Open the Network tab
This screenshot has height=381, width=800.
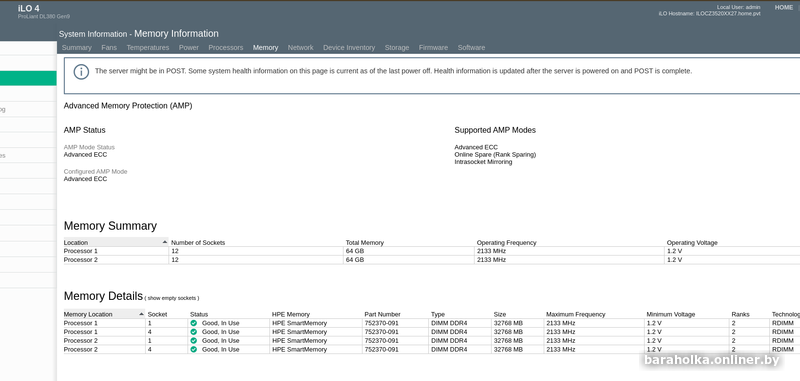301,47
